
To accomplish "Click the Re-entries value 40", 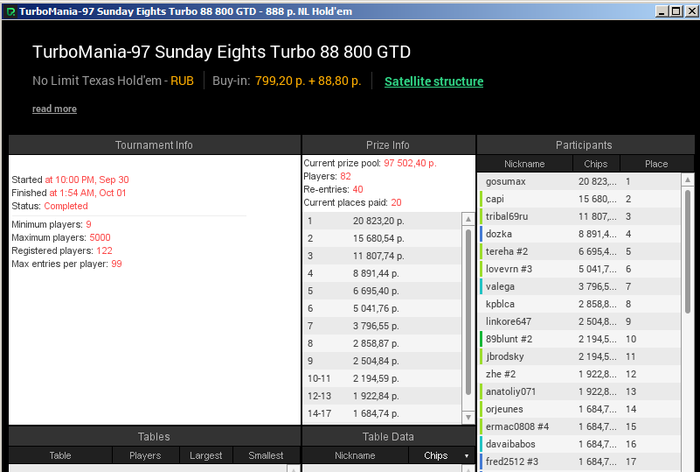I will 358,189.
